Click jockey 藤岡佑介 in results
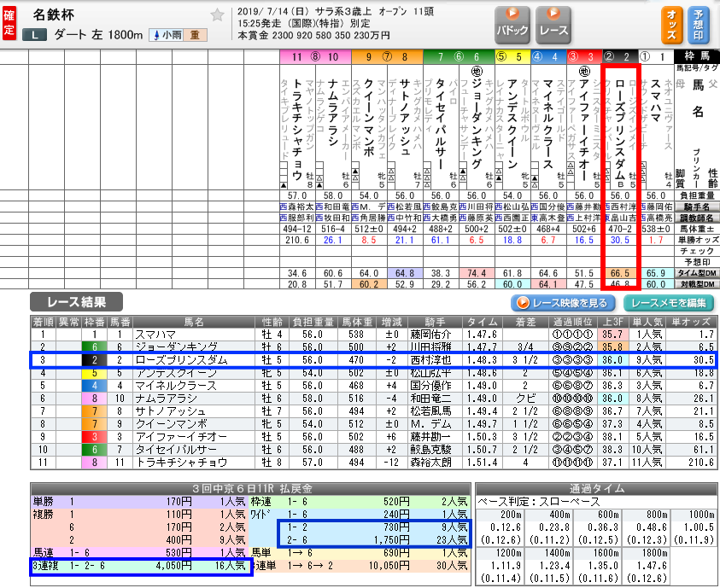This screenshot has width=720, height=588. pos(430,335)
